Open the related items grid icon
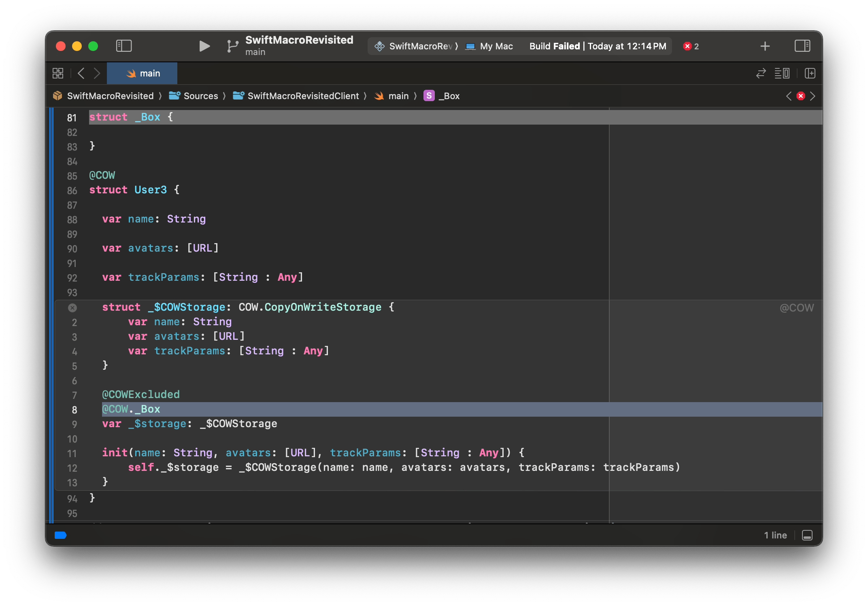868x606 pixels. (x=58, y=73)
